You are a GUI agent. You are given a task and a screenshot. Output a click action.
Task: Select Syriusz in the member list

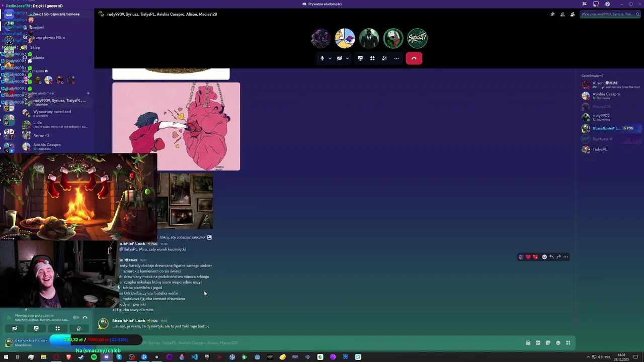pyautogui.click(x=610, y=139)
